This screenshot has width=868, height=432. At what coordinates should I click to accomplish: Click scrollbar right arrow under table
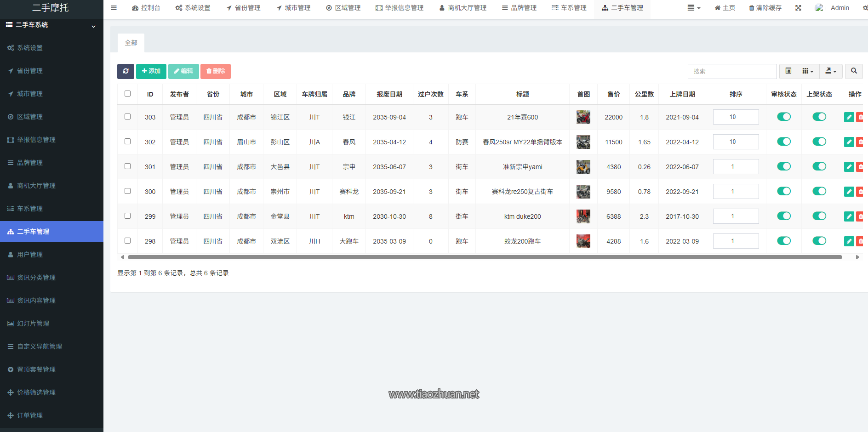pyautogui.click(x=857, y=257)
